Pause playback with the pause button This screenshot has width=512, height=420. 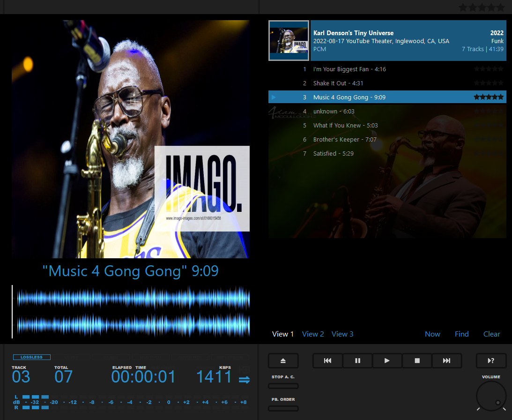coord(357,360)
